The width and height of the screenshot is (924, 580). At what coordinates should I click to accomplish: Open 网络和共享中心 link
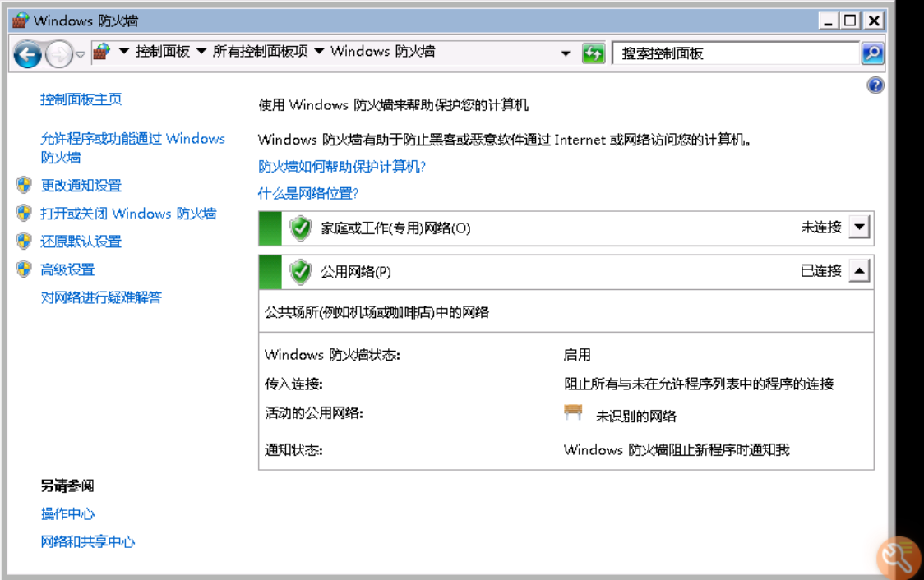point(88,541)
